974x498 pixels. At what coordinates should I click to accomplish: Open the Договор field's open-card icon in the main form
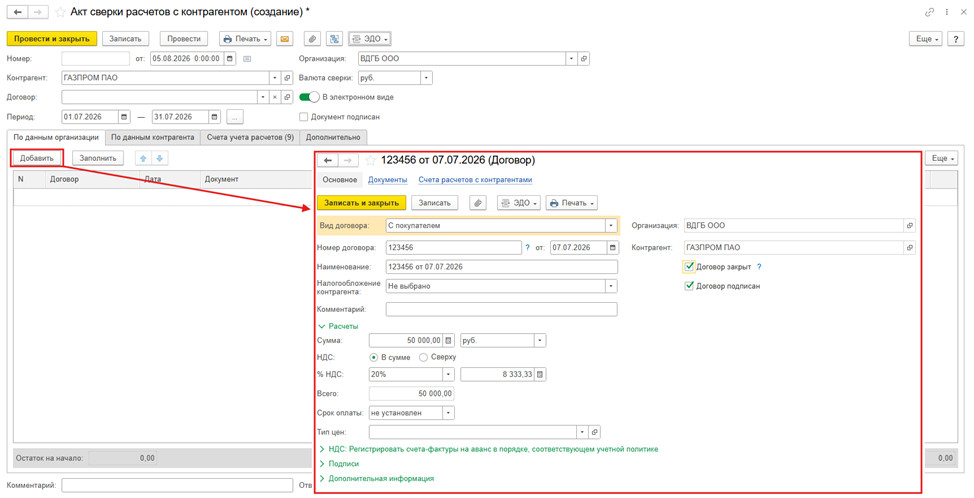tap(287, 97)
